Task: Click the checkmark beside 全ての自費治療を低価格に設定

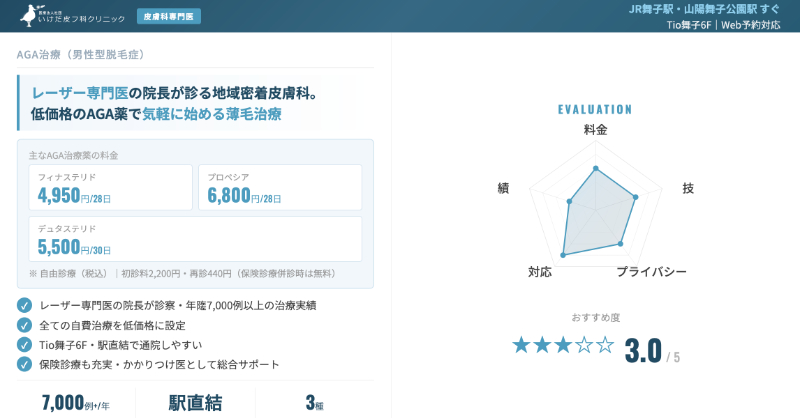Action: (25, 325)
